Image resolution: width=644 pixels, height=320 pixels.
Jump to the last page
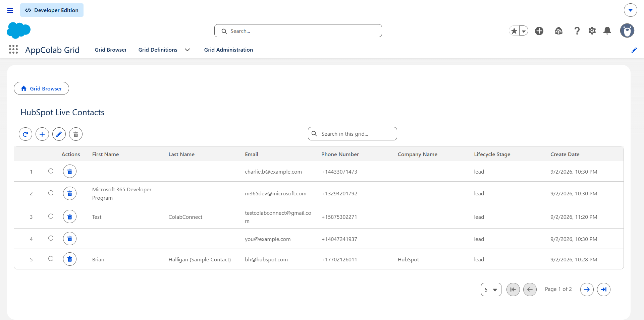[x=604, y=290]
